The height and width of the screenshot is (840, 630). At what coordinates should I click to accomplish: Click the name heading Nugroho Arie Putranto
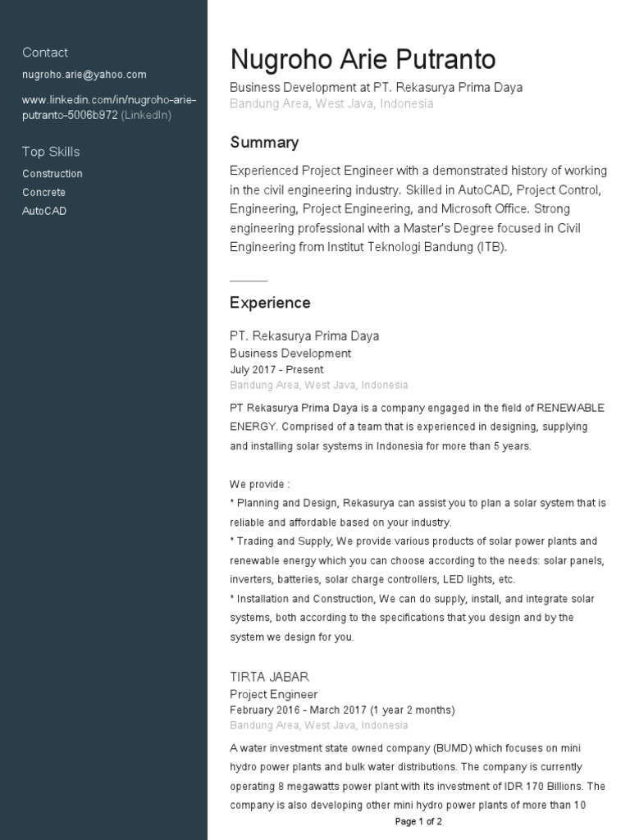pyautogui.click(x=363, y=59)
